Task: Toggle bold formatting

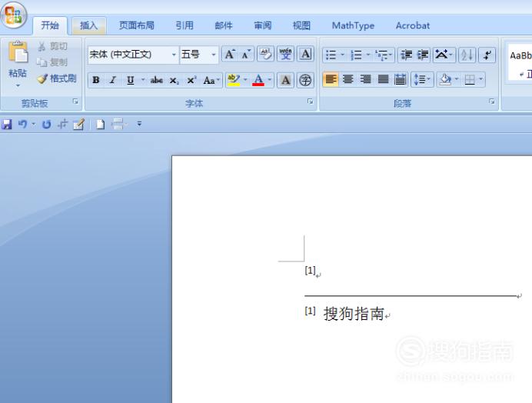Action: [96, 80]
